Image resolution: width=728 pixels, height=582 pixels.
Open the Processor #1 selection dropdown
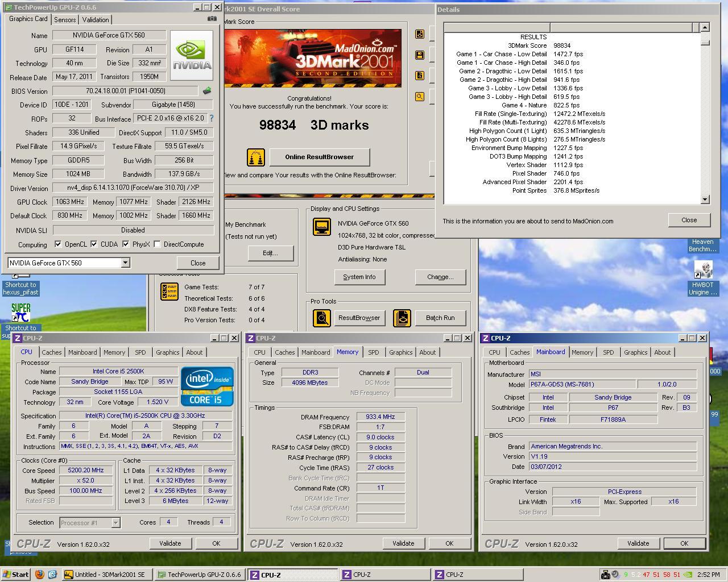(x=115, y=523)
